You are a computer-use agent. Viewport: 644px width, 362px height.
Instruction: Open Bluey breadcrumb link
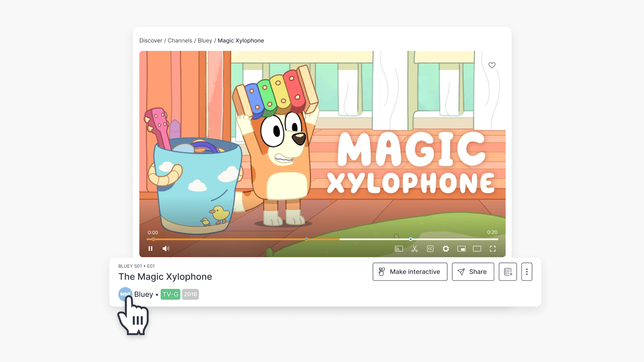(x=205, y=41)
